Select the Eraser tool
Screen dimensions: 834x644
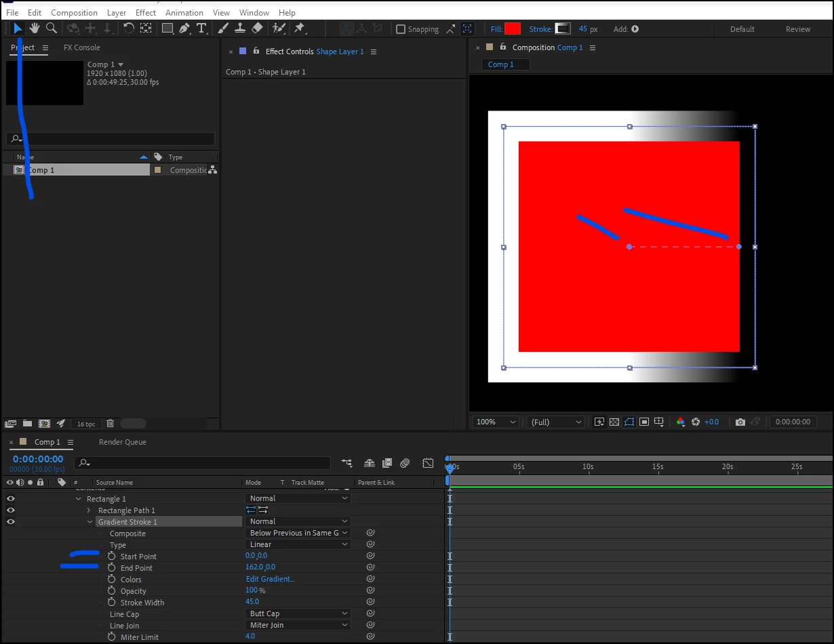[x=257, y=28]
